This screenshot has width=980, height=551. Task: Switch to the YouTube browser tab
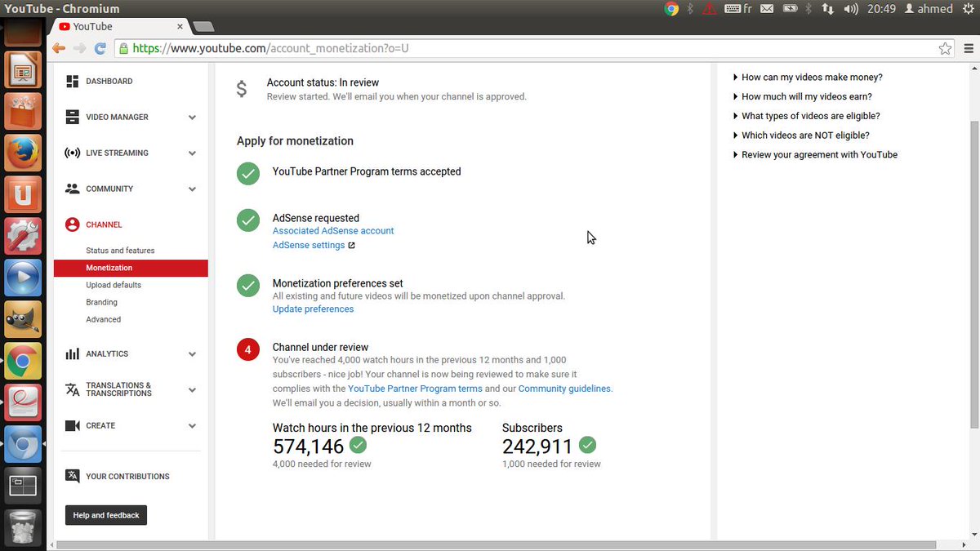pyautogui.click(x=118, y=27)
